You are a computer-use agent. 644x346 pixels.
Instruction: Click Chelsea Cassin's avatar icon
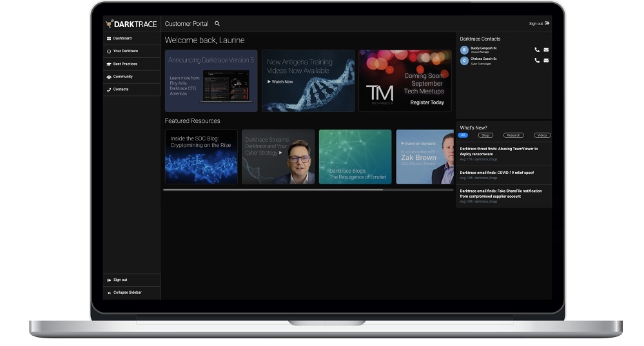tap(464, 61)
